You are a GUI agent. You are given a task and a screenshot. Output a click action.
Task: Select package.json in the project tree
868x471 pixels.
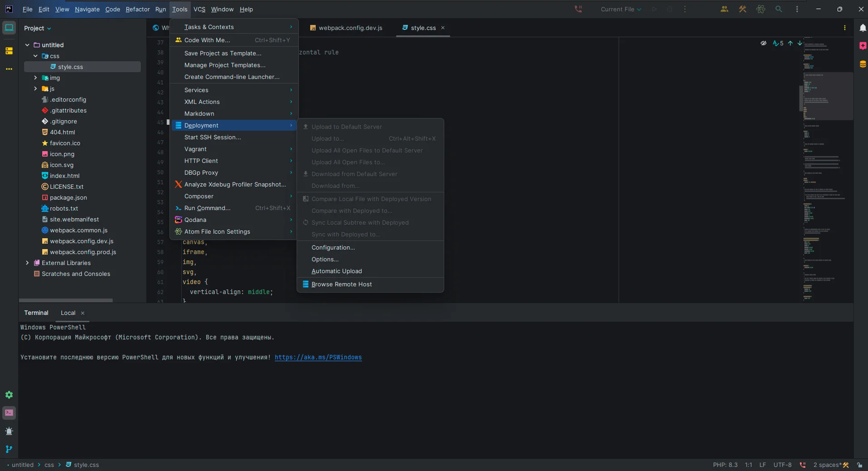68,197
